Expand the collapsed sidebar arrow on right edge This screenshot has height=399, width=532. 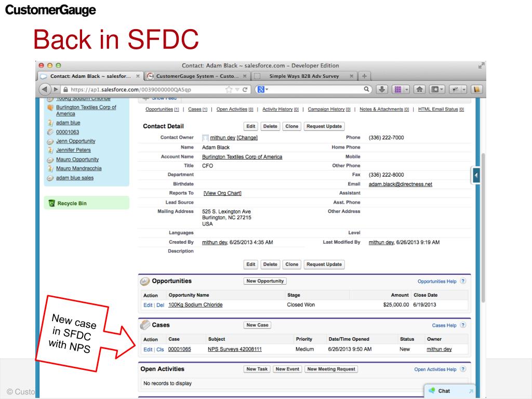(x=476, y=175)
